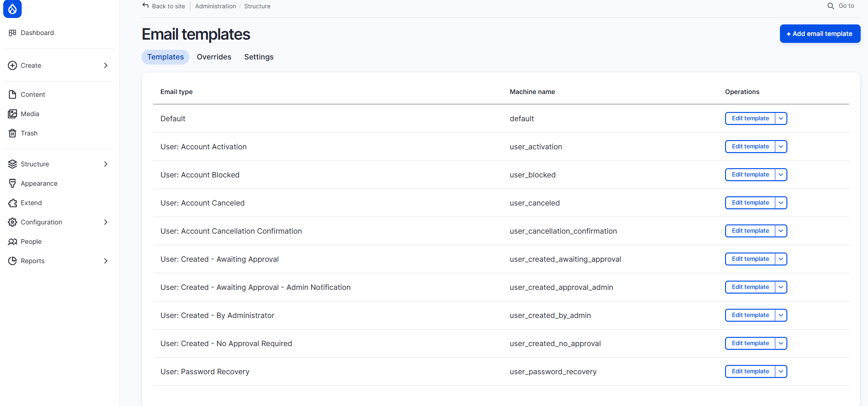Viewport: 868px width, 406px height.
Task: Expand the Create submenu chevron
Action: point(106,65)
